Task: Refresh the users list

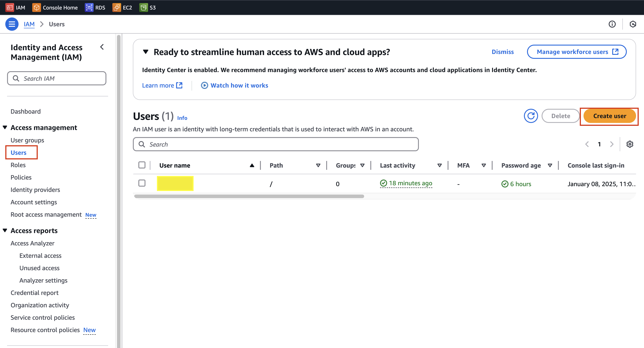Action: point(531,116)
